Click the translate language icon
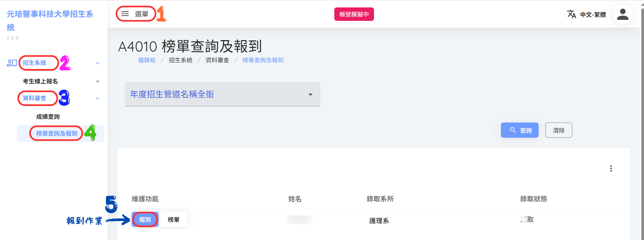644x240 pixels. pos(571,14)
